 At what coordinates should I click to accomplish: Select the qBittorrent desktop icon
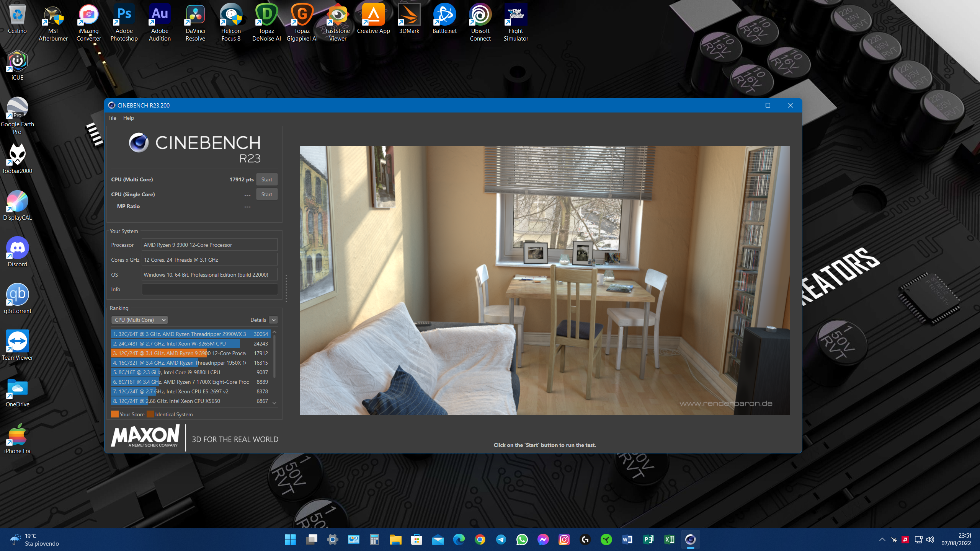pos(17,299)
